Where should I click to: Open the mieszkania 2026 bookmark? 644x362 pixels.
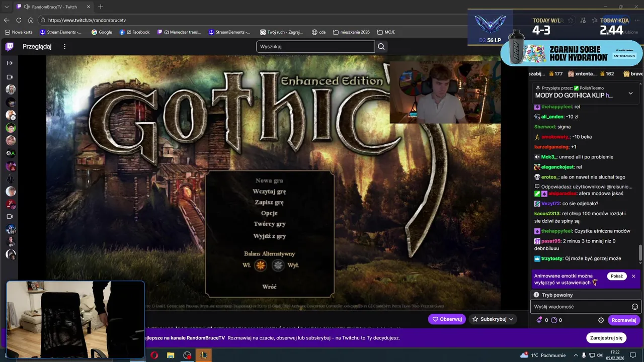[x=351, y=32]
